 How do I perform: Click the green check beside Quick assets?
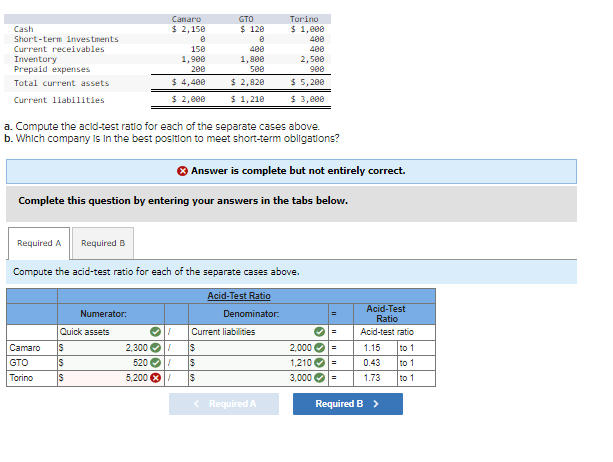155,332
